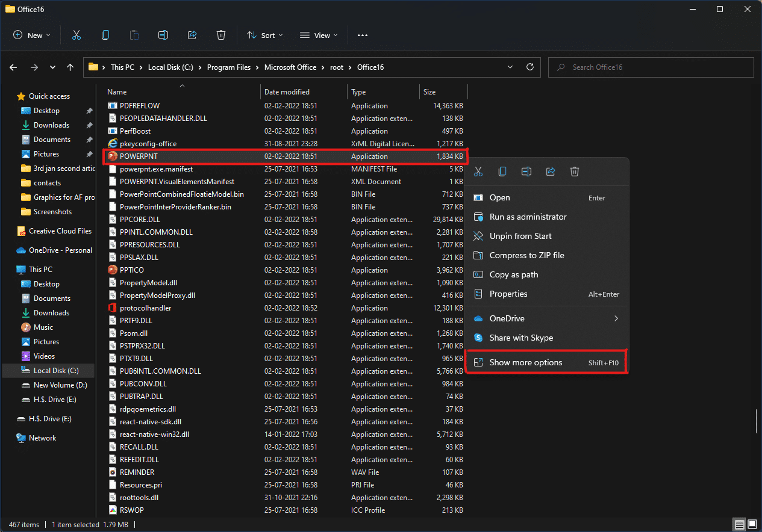Go up one folder with the Up arrow
The height and width of the screenshot is (532, 762).
coord(70,67)
